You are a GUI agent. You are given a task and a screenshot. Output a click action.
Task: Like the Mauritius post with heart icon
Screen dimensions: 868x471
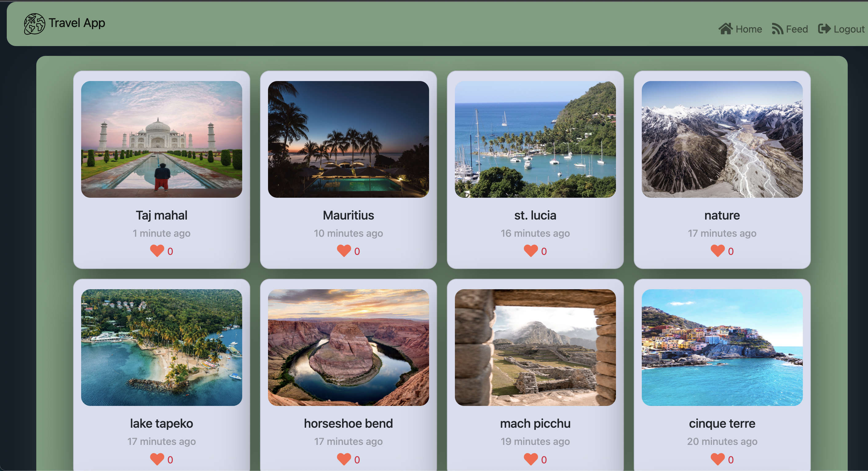pos(344,251)
